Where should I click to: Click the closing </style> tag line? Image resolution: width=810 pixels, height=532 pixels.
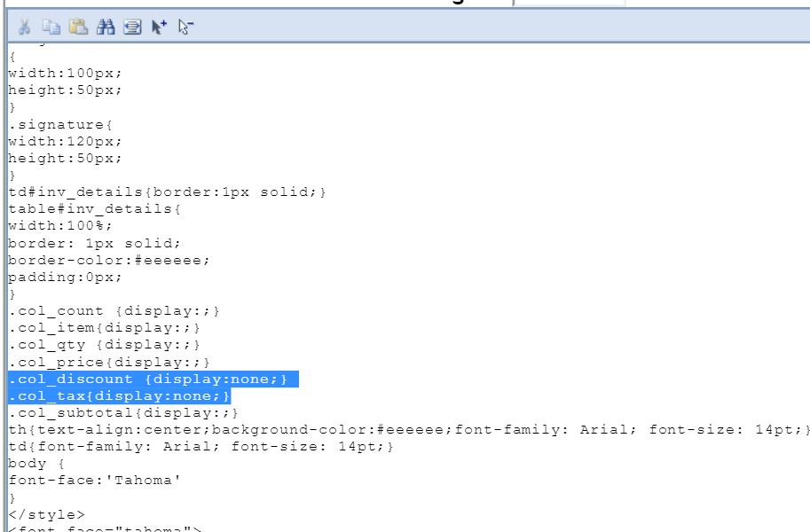(x=47, y=515)
